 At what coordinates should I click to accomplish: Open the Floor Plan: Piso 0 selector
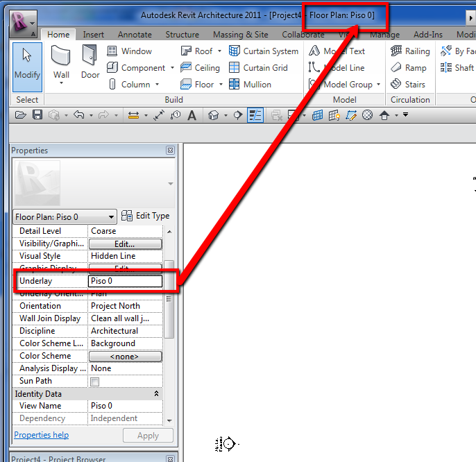[x=65, y=217]
